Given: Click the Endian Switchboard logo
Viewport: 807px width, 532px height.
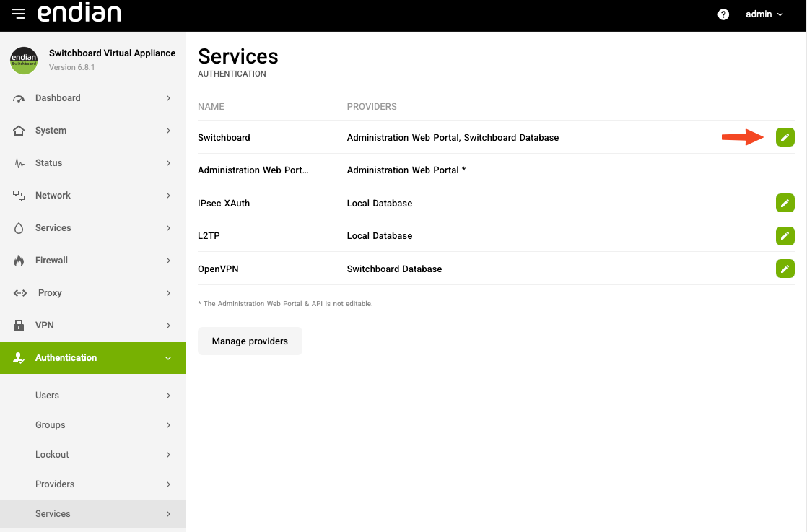Looking at the screenshot, I should coord(24,61).
